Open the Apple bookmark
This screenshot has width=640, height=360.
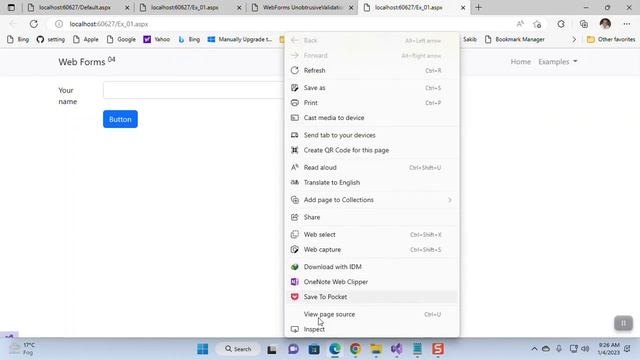[x=85, y=40]
